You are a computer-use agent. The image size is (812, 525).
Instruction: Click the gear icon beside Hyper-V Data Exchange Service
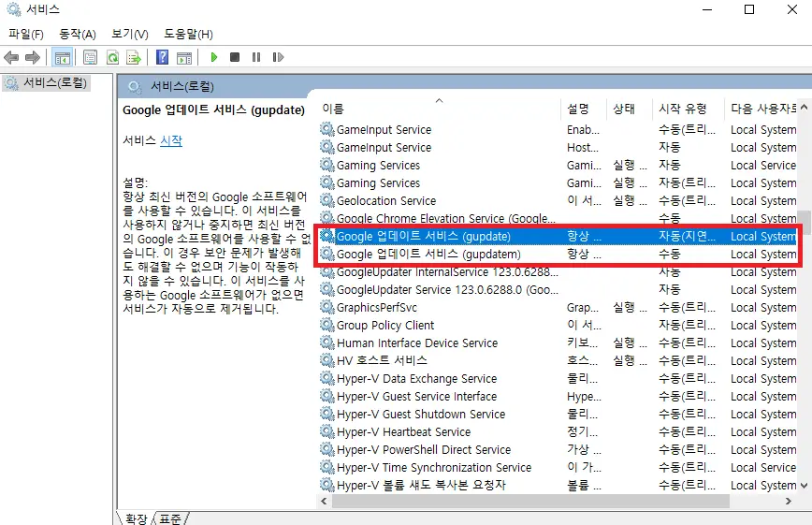click(326, 378)
